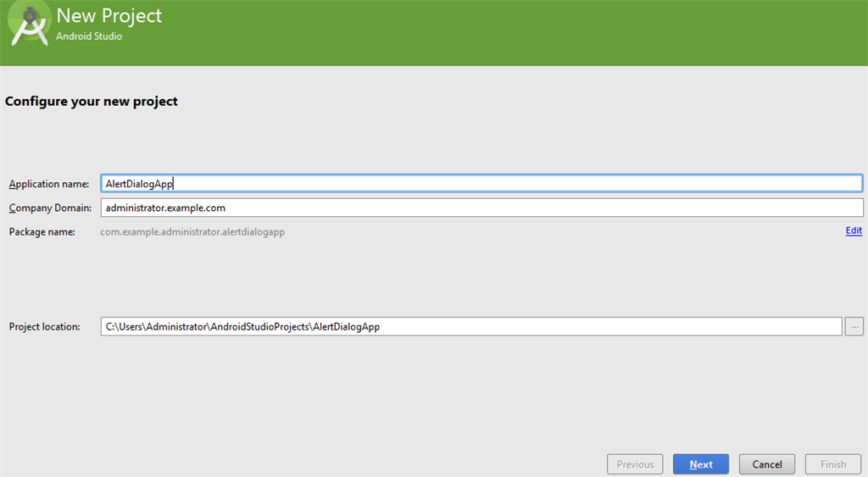868x477 pixels.
Task: Select the package name text com.example.administrator.alertdialogapp
Action: (x=192, y=232)
